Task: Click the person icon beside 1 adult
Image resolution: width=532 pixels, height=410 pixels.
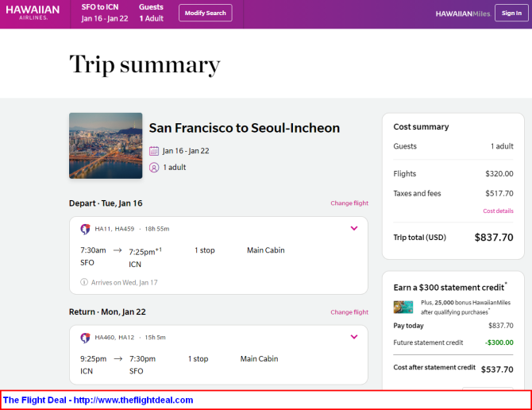Action: 154,168
